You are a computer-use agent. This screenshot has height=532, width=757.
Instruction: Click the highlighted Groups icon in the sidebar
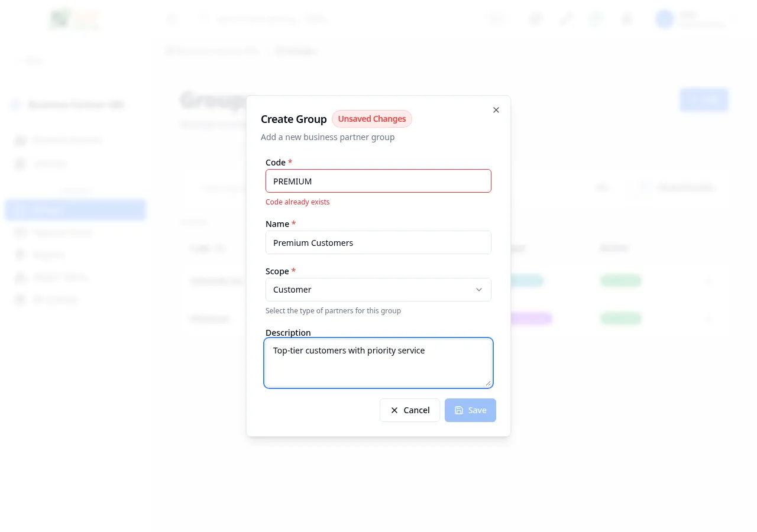point(20,210)
